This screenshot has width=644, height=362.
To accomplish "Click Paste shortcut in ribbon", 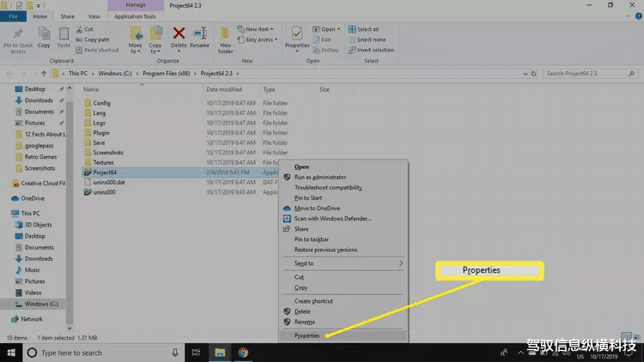I will 97,50.
